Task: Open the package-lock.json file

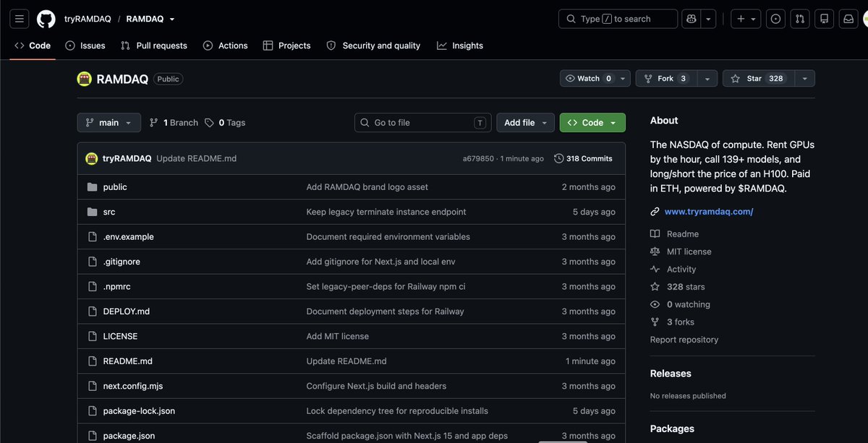Action: 139,410
